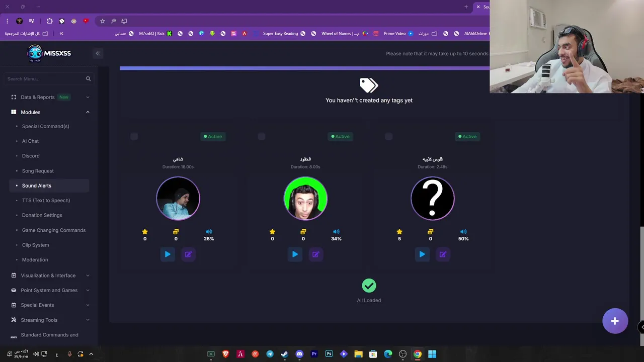Image resolution: width=644 pixels, height=362 pixels.
Task: Click the purple plus add button
Action: [615, 321]
